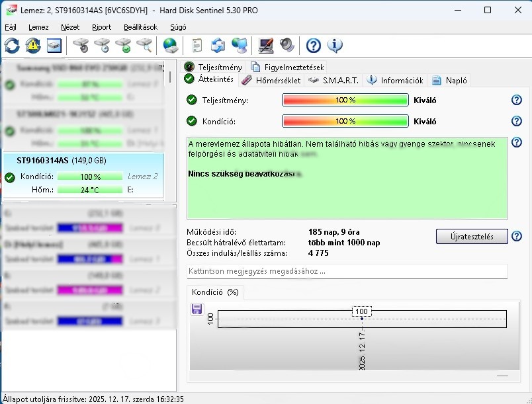Click help icon beside Kondíció bar
Screen dimensions: 532x404
tap(516, 121)
